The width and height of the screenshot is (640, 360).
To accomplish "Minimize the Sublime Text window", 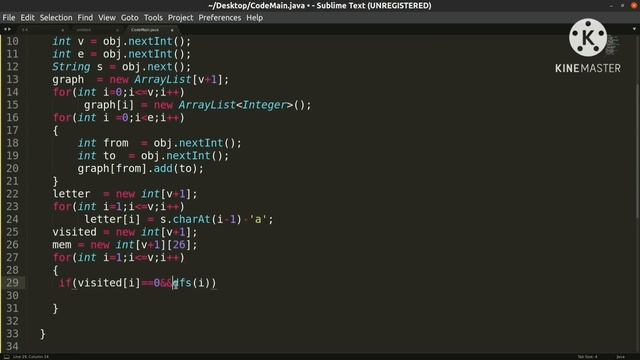I will (x=611, y=5).
